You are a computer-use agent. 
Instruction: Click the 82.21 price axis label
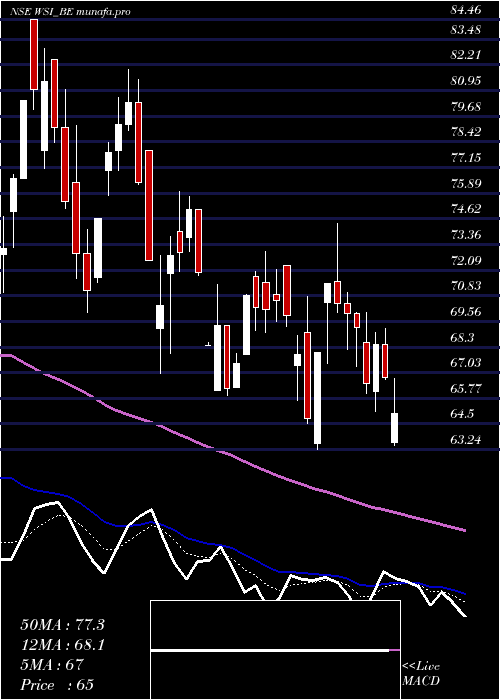pos(466,55)
